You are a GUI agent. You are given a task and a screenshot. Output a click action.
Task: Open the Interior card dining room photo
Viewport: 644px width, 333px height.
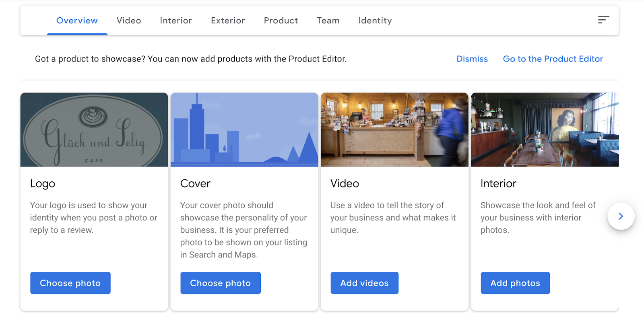pyautogui.click(x=545, y=130)
